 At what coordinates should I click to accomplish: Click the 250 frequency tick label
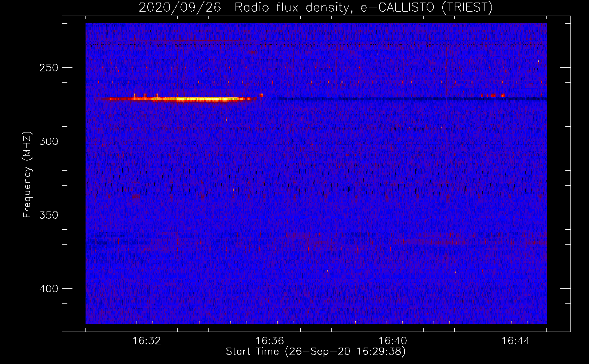(x=49, y=68)
